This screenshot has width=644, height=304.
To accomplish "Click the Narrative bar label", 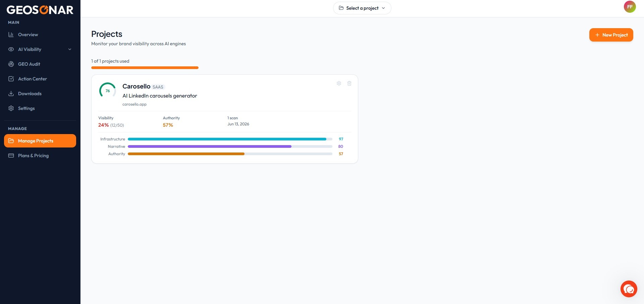I will (x=116, y=146).
